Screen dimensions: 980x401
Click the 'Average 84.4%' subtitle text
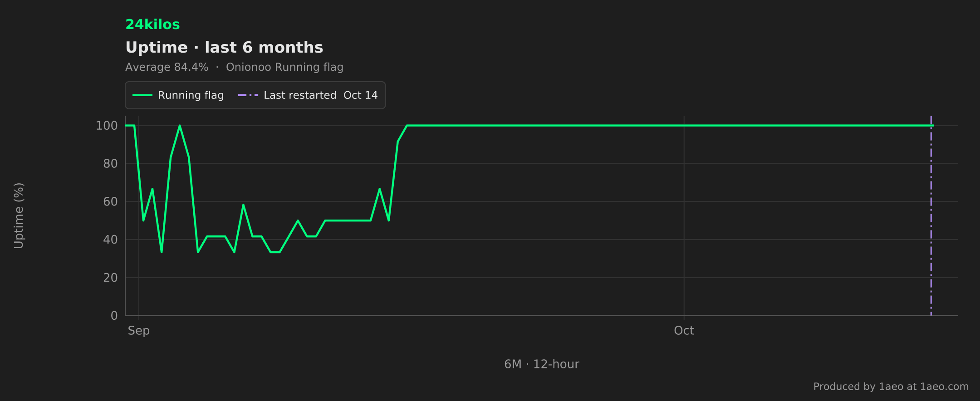click(167, 67)
